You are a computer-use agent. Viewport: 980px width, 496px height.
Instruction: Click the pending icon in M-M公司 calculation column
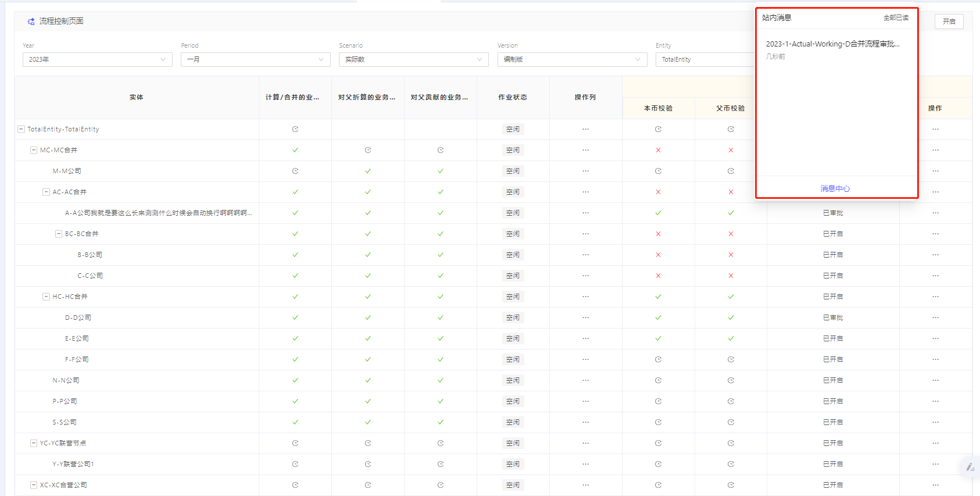tap(295, 171)
